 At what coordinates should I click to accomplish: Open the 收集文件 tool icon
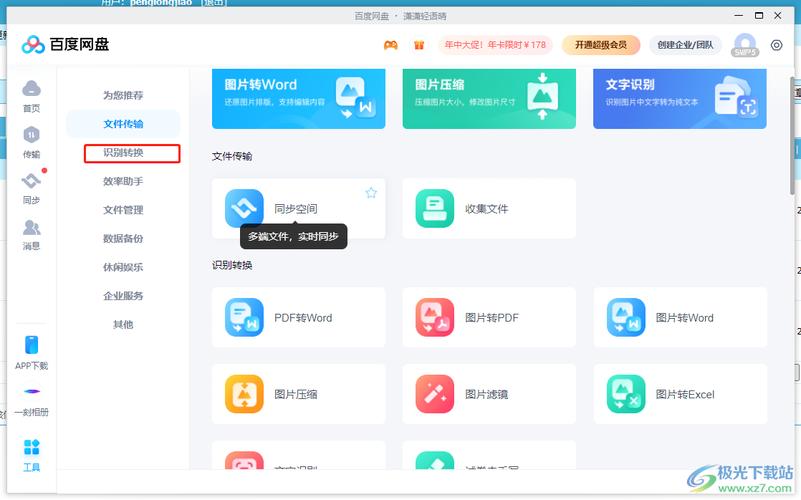tap(435, 208)
